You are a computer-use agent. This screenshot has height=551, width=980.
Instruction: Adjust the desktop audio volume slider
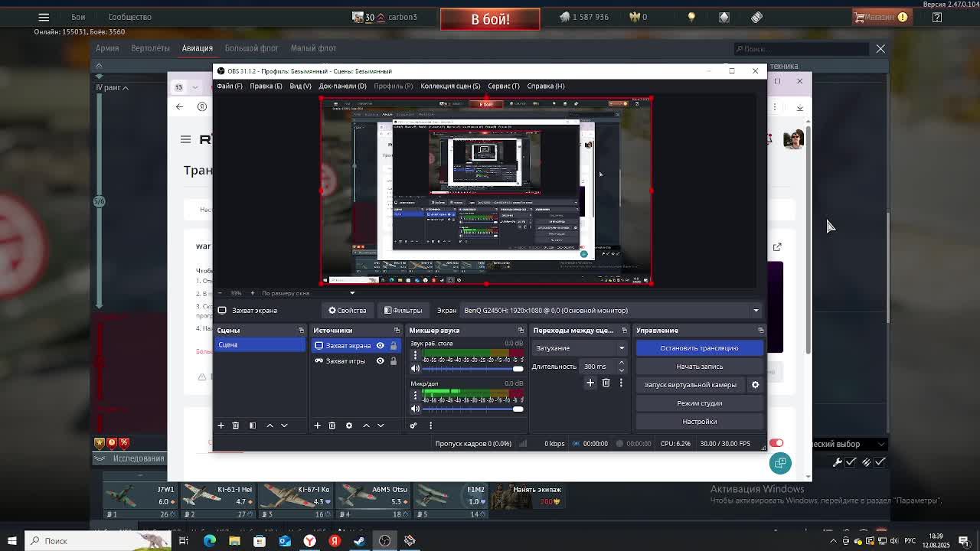pos(472,369)
